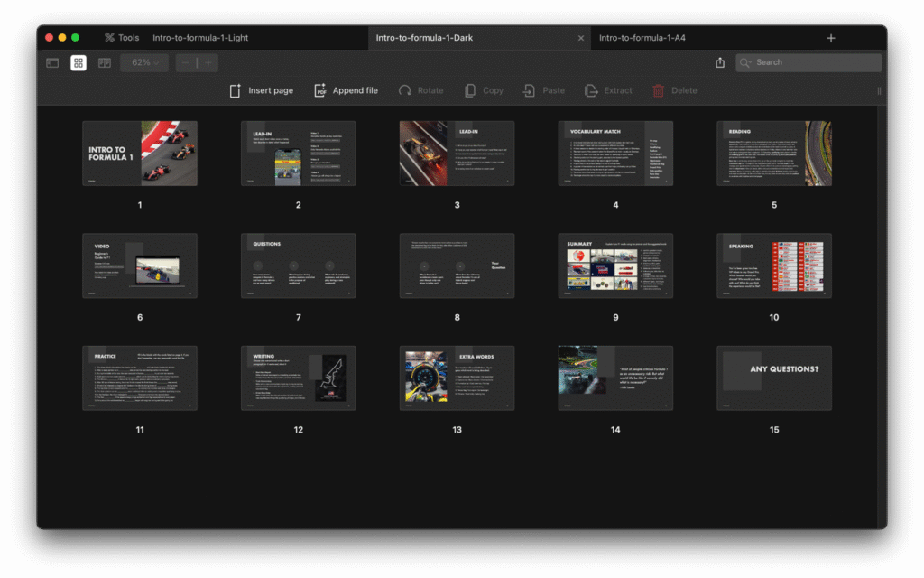Toggle the sidebar visibility
Screen dimensions: 924x578
click(52, 62)
